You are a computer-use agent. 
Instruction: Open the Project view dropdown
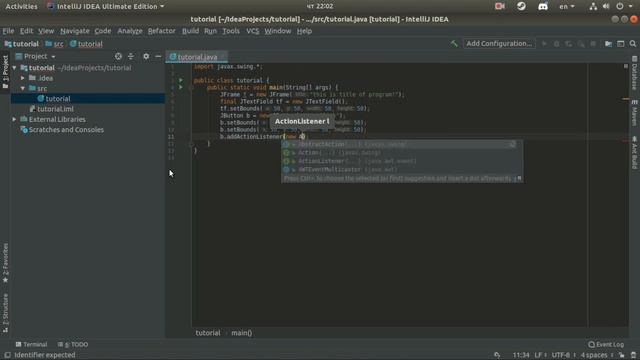36,56
